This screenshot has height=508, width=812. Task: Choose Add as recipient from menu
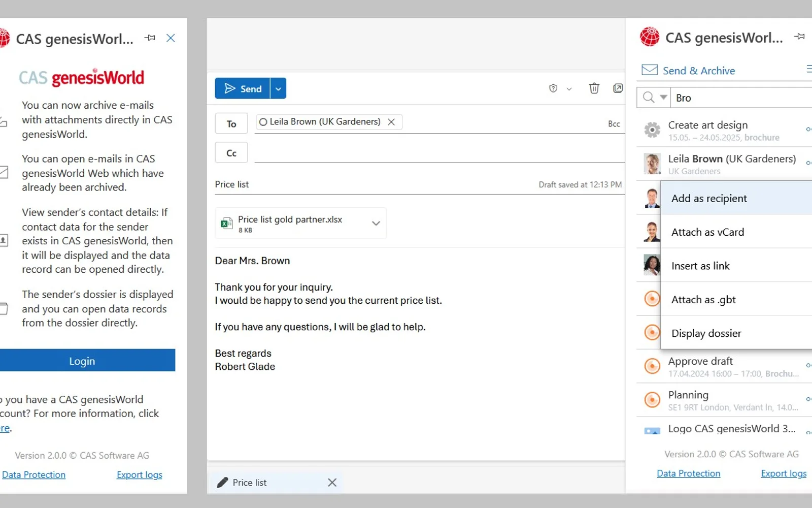736,198
